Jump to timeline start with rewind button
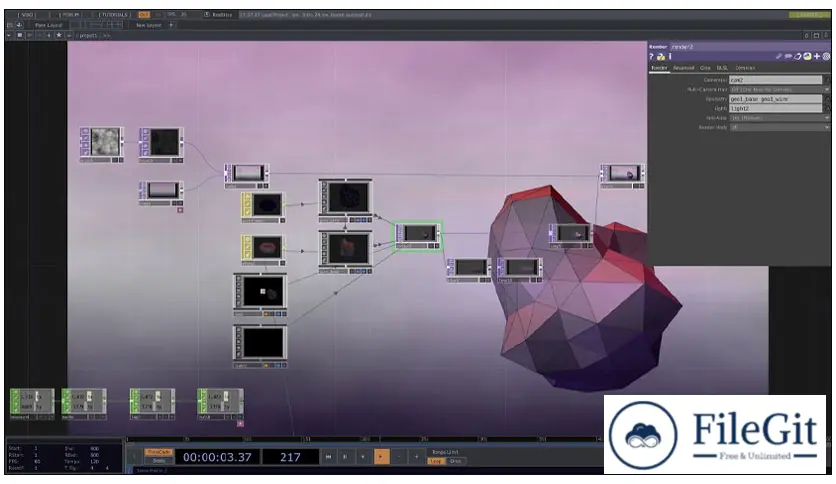The width and height of the screenshot is (836, 484). point(328,457)
